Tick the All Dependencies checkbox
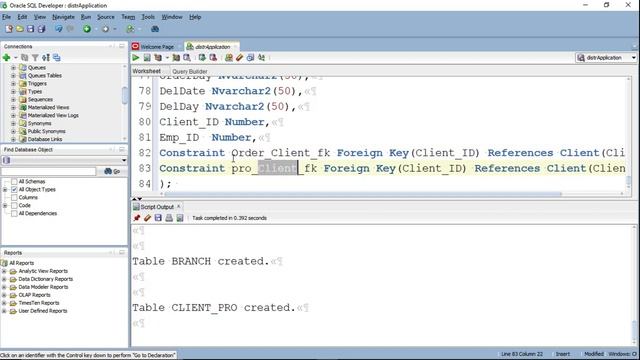This screenshot has height=360, width=640. point(14,213)
